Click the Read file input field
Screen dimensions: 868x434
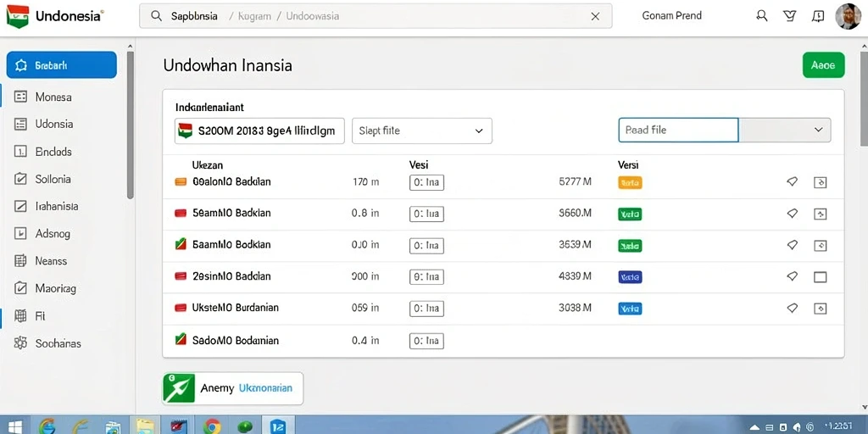click(678, 130)
